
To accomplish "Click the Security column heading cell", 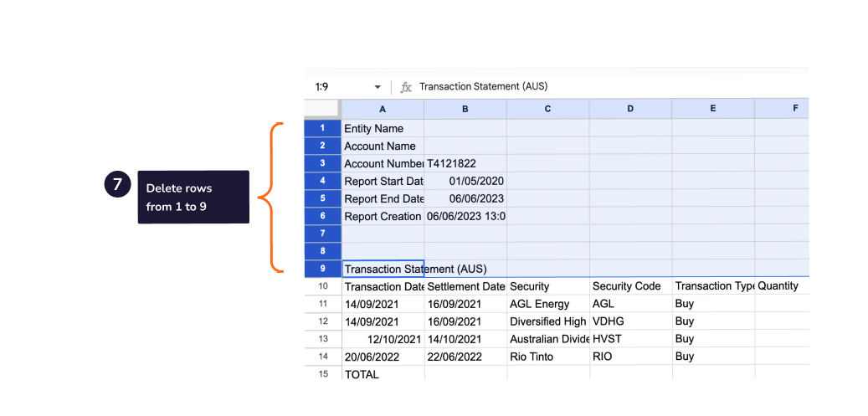I will (x=547, y=286).
